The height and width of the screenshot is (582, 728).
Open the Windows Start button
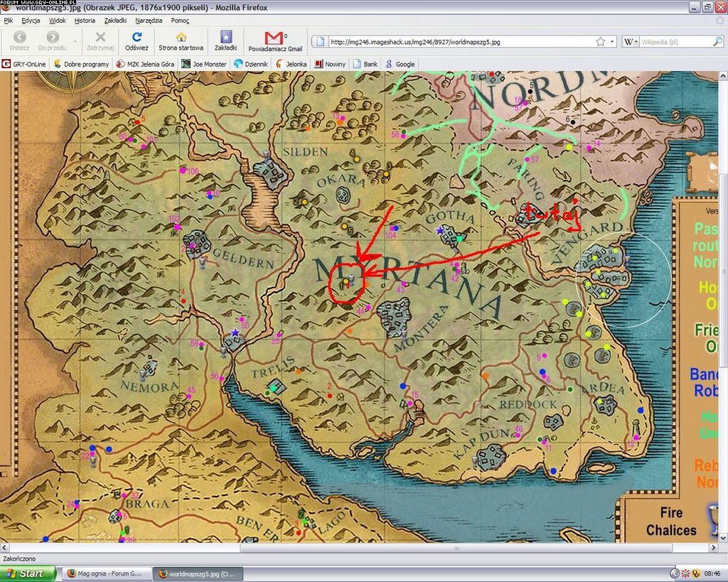(x=28, y=573)
